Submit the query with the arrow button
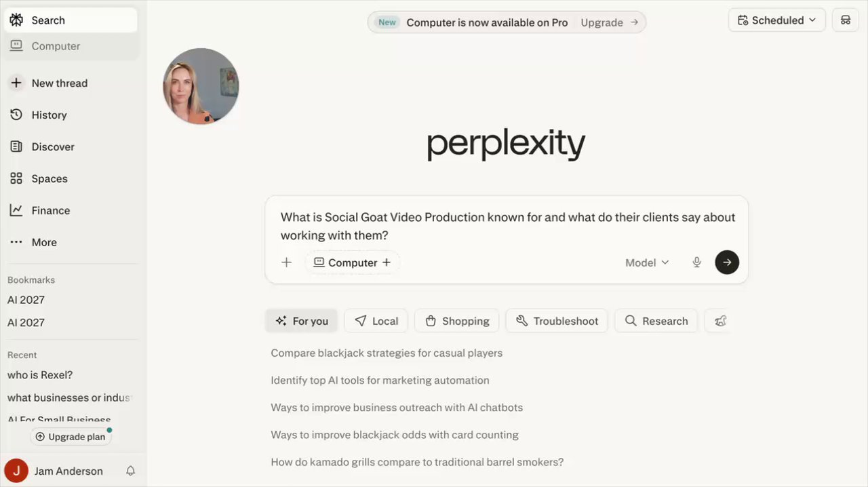Image resolution: width=868 pixels, height=487 pixels. [x=727, y=262]
